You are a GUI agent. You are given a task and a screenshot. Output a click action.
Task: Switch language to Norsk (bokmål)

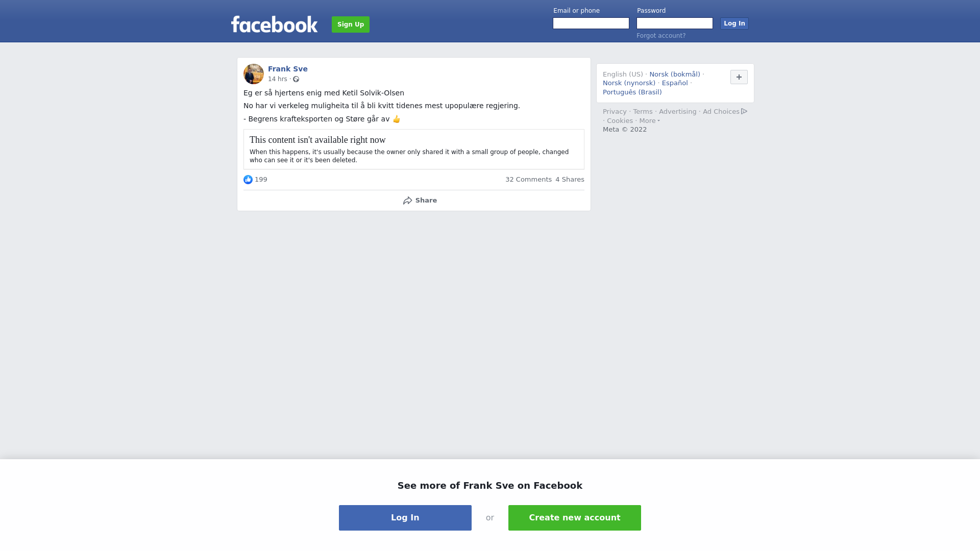coord(675,74)
